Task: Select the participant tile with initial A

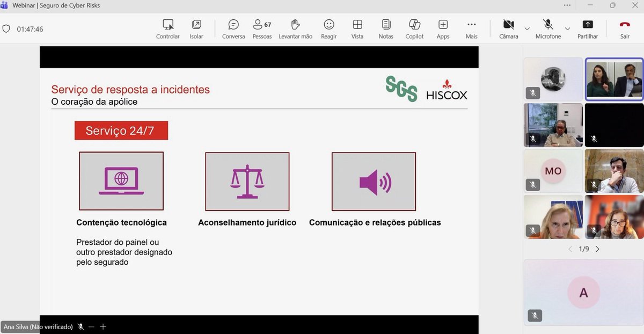Action: tap(583, 293)
